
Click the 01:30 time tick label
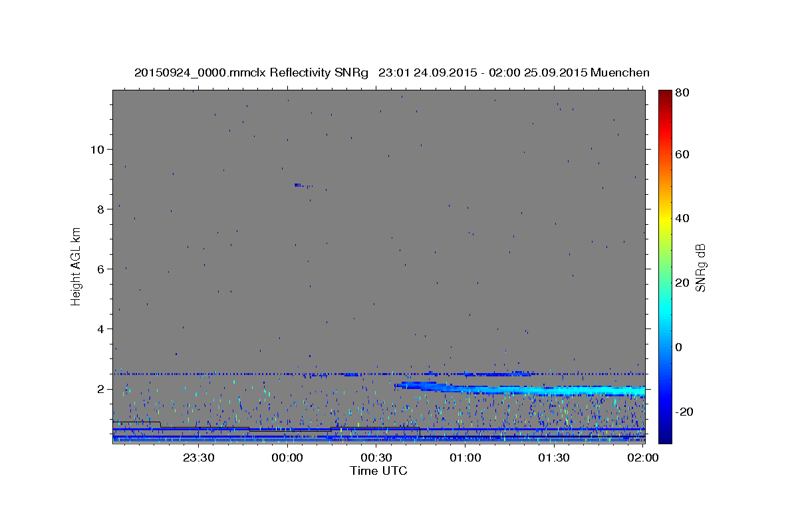pyautogui.click(x=554, y=458)
